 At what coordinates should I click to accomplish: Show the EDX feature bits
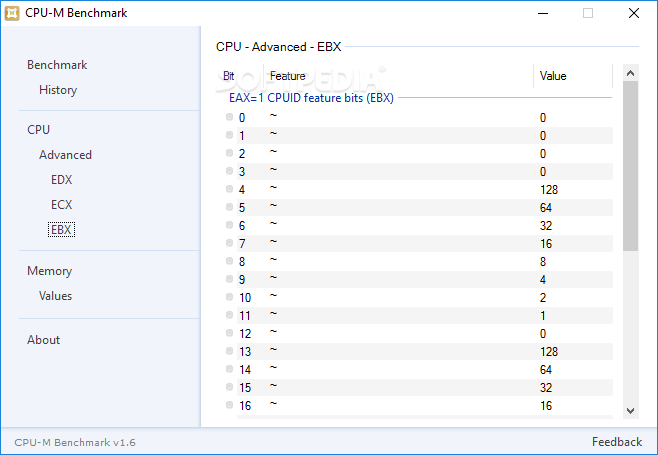pyautogui.click(x=62, y=180)
